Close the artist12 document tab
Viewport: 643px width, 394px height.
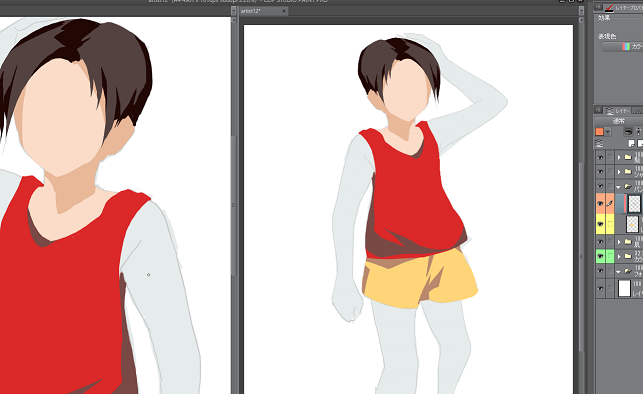[284, 11]
